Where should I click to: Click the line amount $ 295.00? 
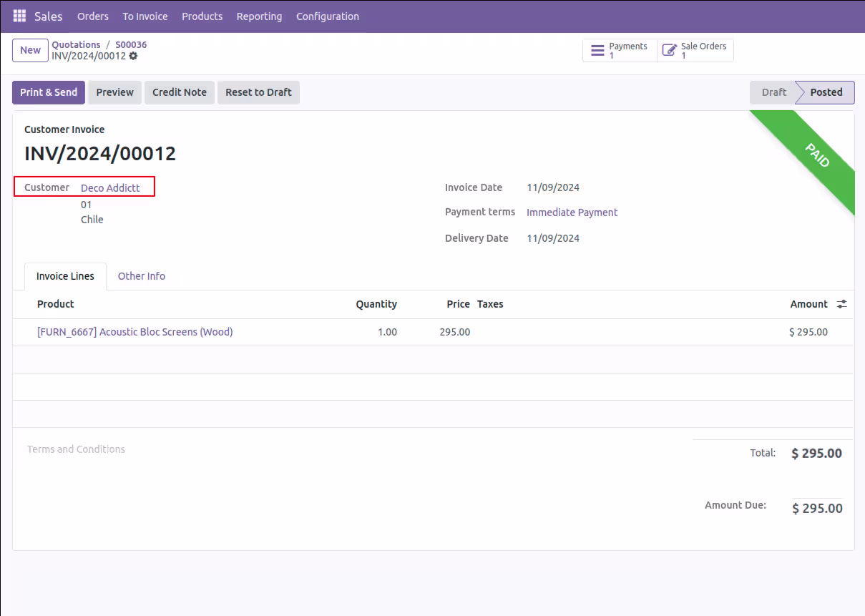pos(808,332)
